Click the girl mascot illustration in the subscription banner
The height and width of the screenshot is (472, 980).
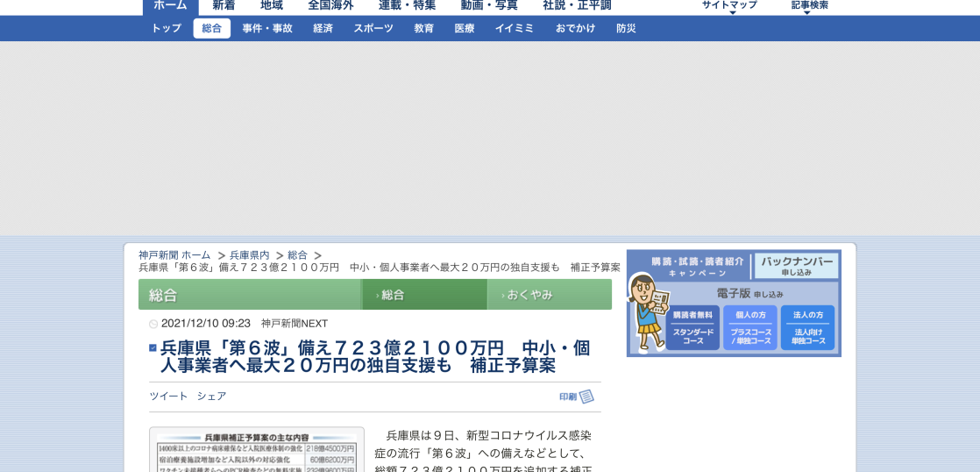644,311
